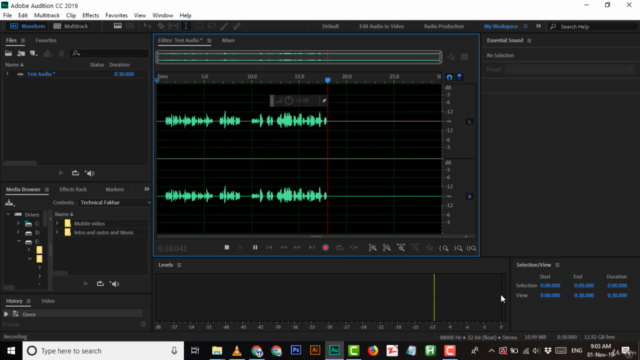Show more workspaces with double chevron
This screenshot has height=360, width=640.
click(x=538, y=26)
